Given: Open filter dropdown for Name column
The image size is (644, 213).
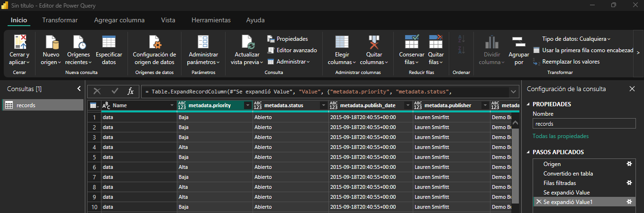Looking at the screenshot, I should 172,105.
